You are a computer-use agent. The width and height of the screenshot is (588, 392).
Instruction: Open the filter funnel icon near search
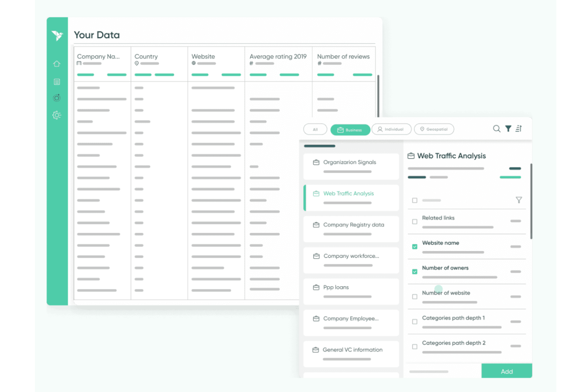(x=508, y=129)
